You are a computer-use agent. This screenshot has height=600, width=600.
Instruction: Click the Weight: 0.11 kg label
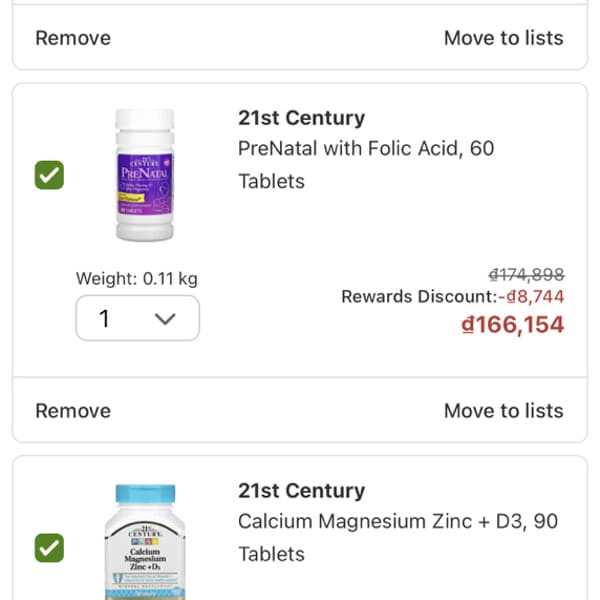pyautogui.click(x=137, y=279)
